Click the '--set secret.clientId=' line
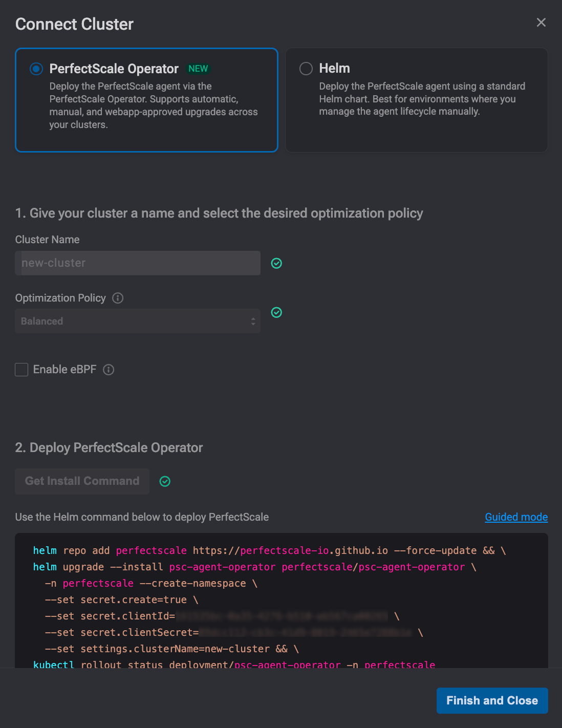 click(222, 616)
